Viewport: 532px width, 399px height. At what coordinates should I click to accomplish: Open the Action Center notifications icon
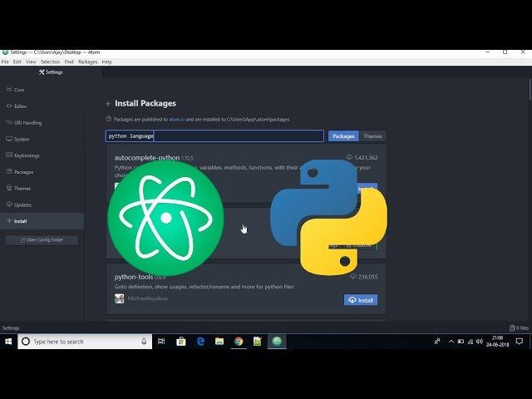519,342
